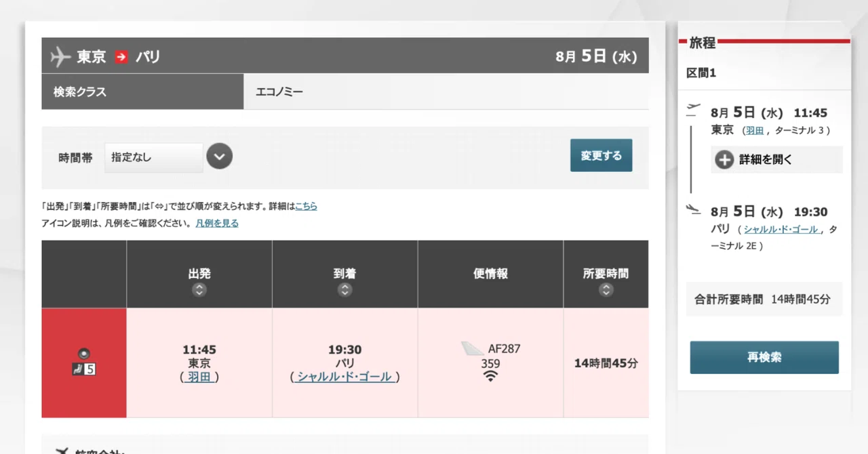Sort flights by 所要時間 arrow icon
The height and width of the screenshot is (454, 868).
pos(606,290)
